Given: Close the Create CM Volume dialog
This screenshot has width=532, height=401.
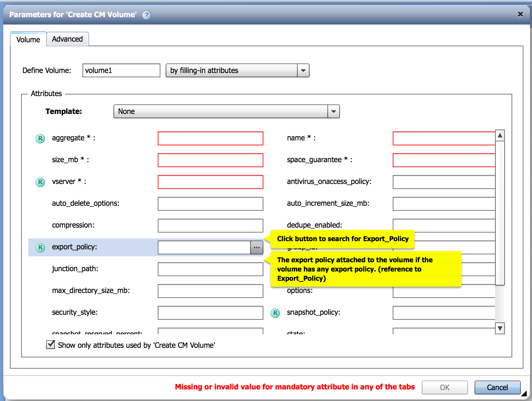Looking at the screenshot, I should click(x=520, y=14).
